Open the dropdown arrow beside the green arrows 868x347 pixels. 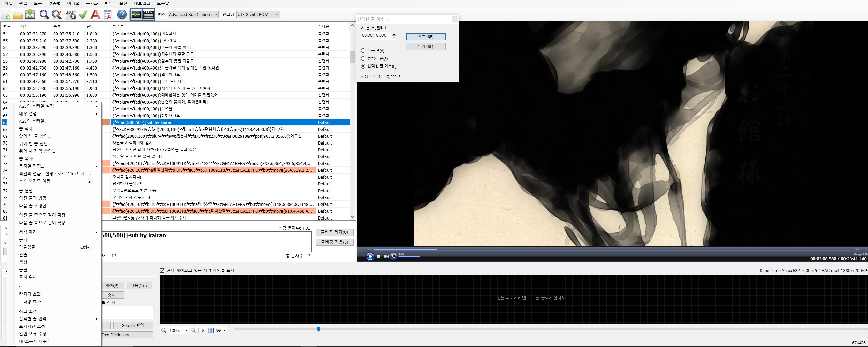[224, 331]
